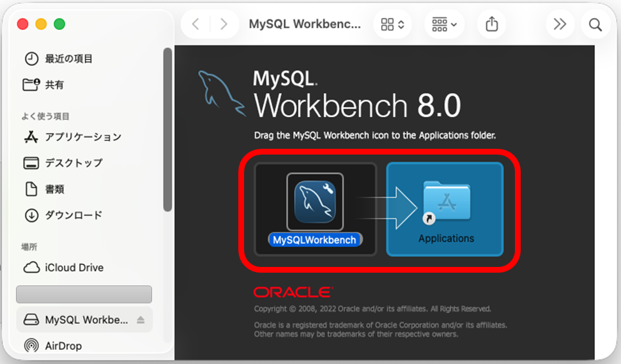Screen dimensions: 621x364
Task: Click the sidebar vertical scrollbar
Action: click(167, 128)
